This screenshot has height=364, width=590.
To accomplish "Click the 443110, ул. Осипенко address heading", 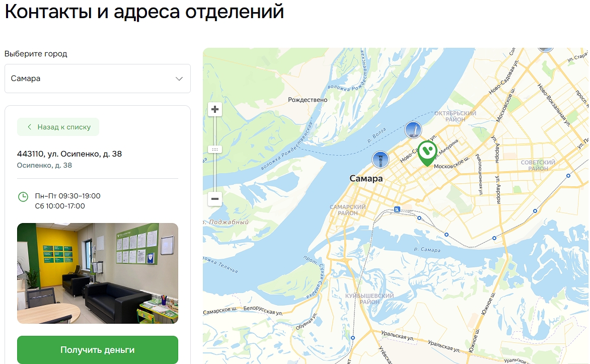I will [x=69, y=154].
